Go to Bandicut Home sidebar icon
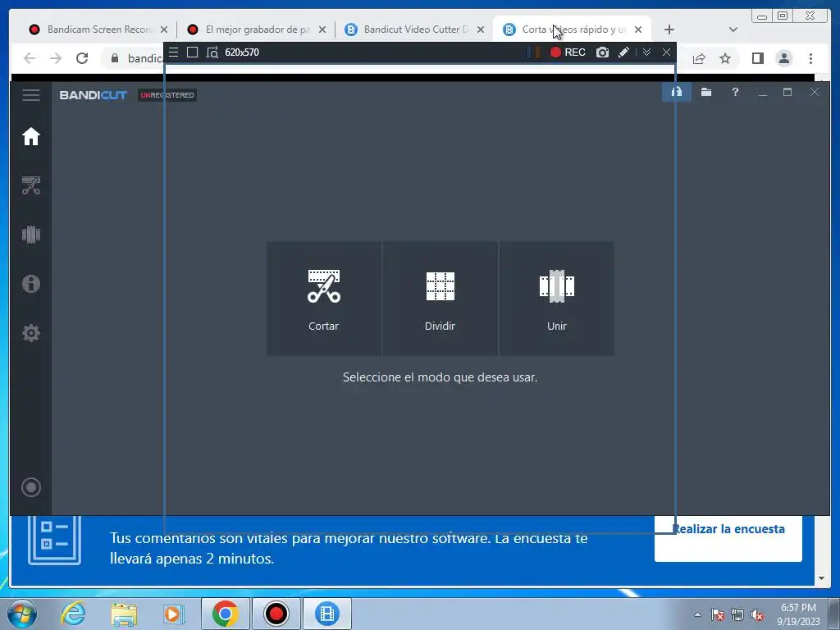 click(x=31, y=137)
